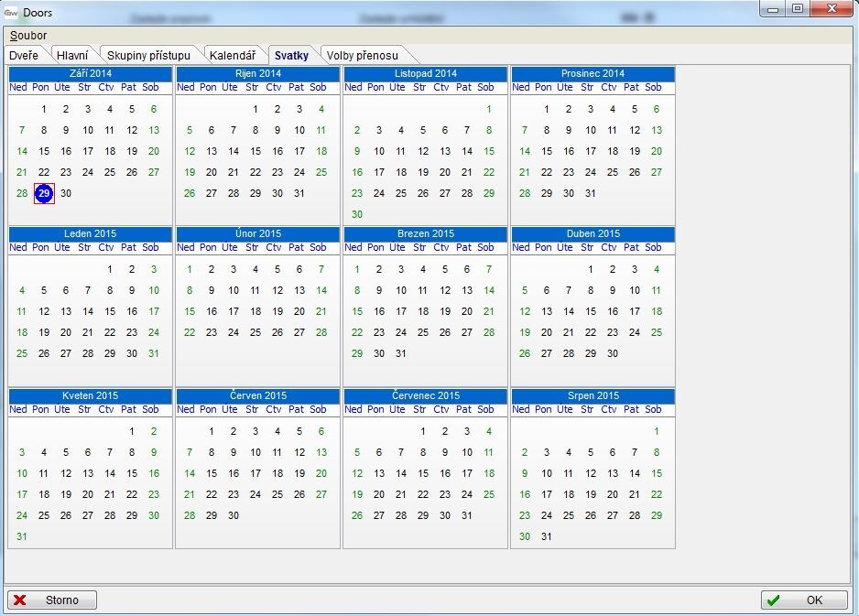The height and width of the screenshot is (616, 859).
Task: Confirm with the OK button
Action: coord(804,600)
